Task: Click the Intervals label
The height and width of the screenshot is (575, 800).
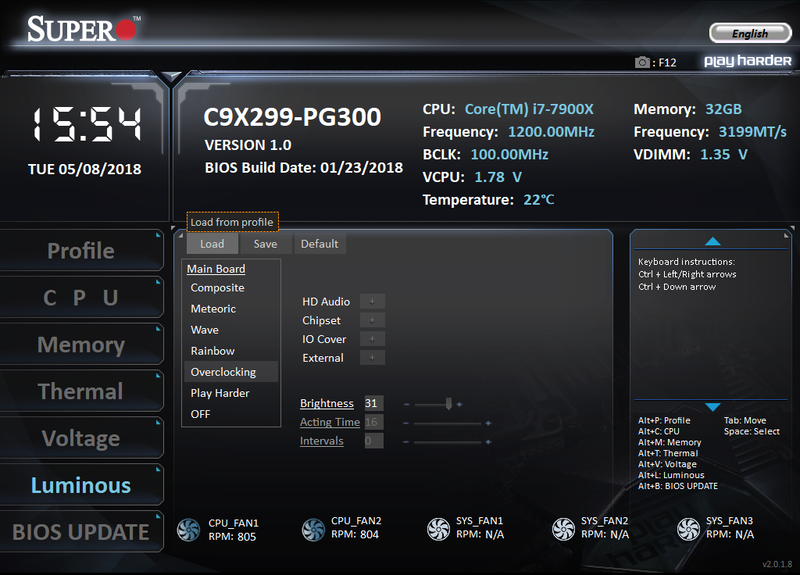Action: tap(321, 441)
